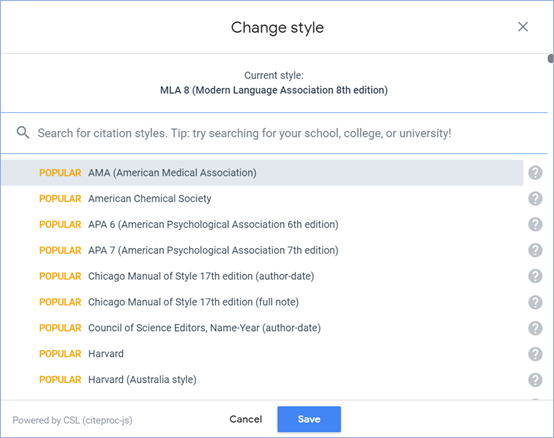The height and width of the screenshot is (438, 554).
Task: View info for Chicago full note style
Action: (x=535, y=302)
